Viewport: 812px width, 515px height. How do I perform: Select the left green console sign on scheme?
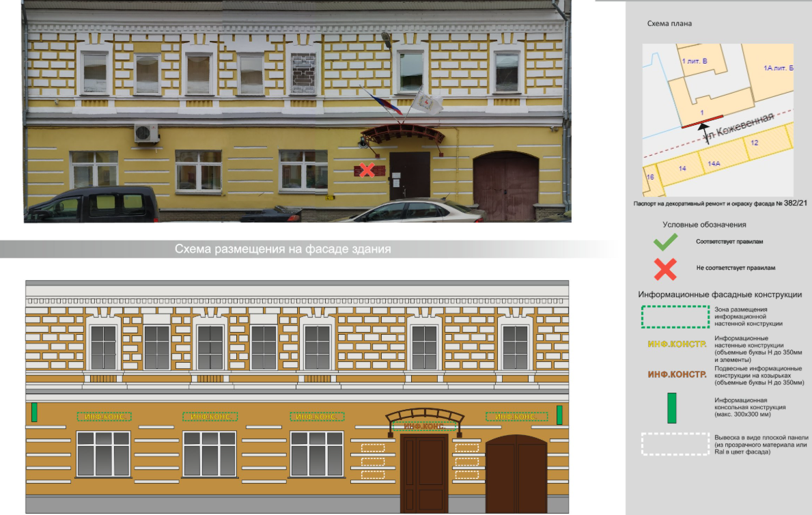tap(34, 413)
